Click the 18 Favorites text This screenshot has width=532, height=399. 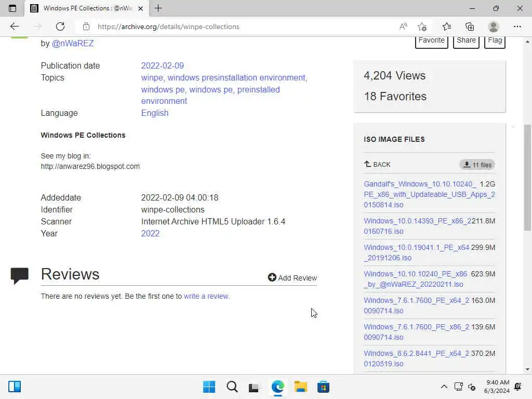click(395, 96)
